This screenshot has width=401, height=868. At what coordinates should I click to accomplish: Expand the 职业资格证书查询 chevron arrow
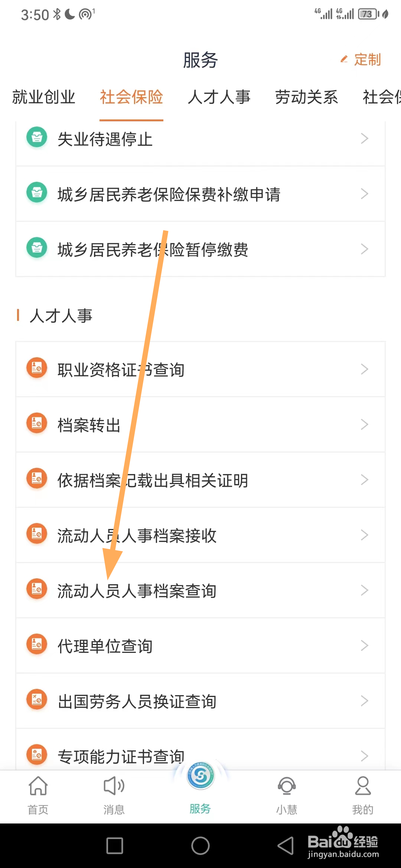364,369
